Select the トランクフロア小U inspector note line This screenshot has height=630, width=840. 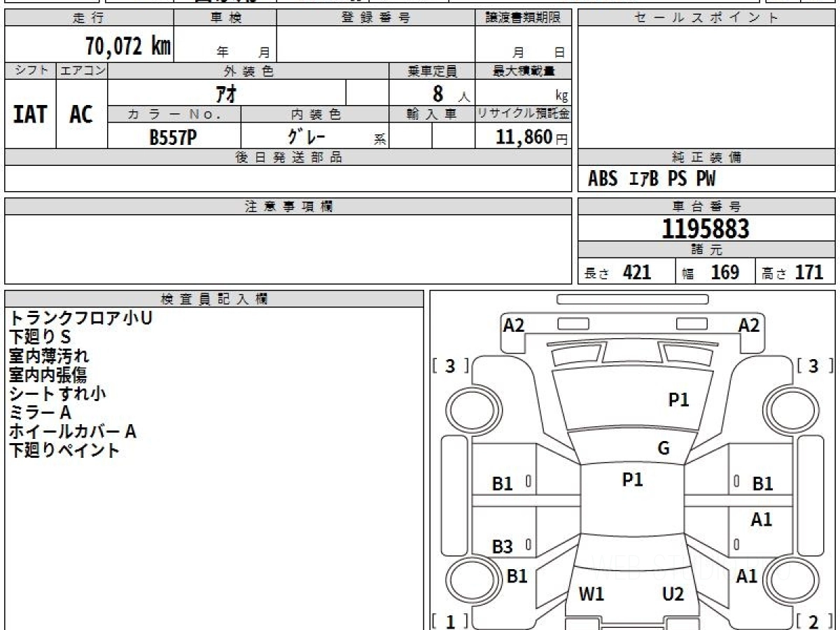(80, 318)
